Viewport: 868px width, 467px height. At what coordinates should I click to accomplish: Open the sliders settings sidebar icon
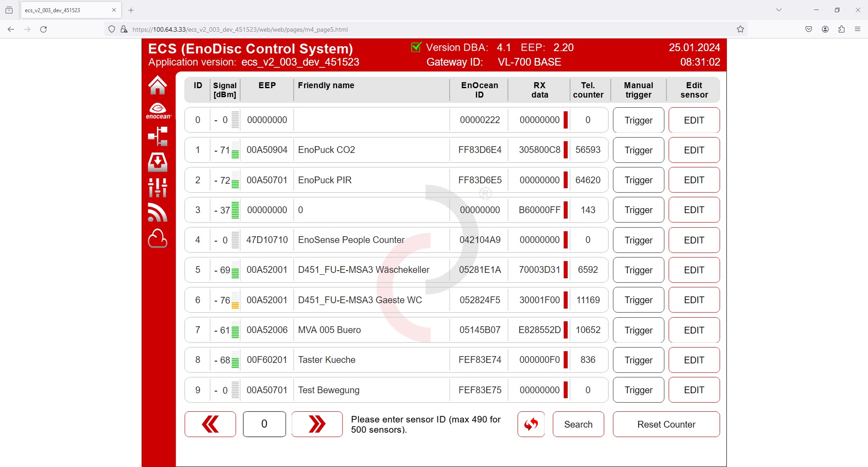[x=157, y=187]
